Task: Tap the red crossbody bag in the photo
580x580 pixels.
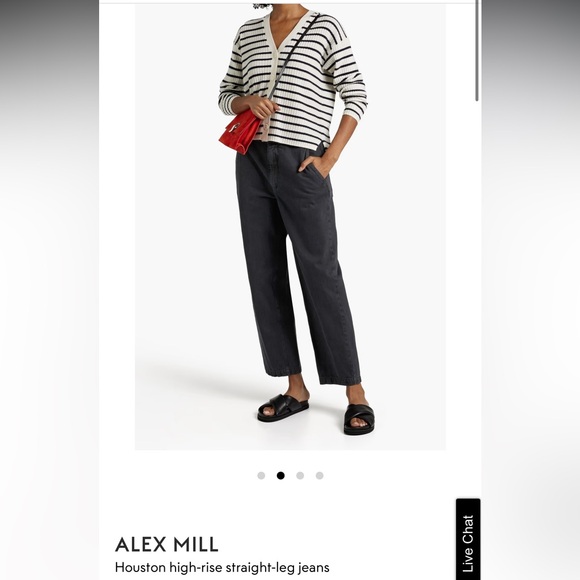Action: [240, 131]
